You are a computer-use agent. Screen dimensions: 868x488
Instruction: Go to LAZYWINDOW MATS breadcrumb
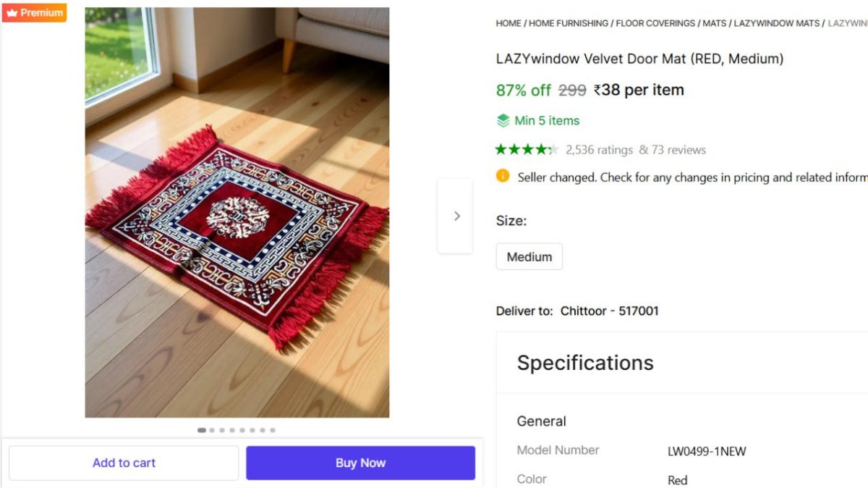tap(776, 23)
